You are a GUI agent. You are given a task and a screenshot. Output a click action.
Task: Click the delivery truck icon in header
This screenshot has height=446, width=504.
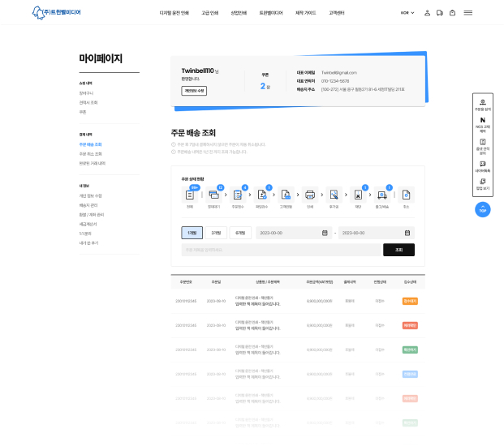click(x=439, y=13)
